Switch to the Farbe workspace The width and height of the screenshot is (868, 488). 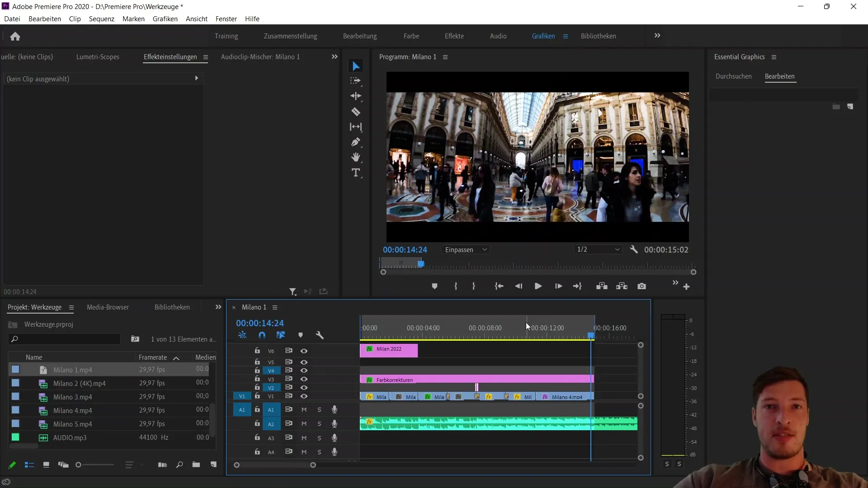[411, 36]
